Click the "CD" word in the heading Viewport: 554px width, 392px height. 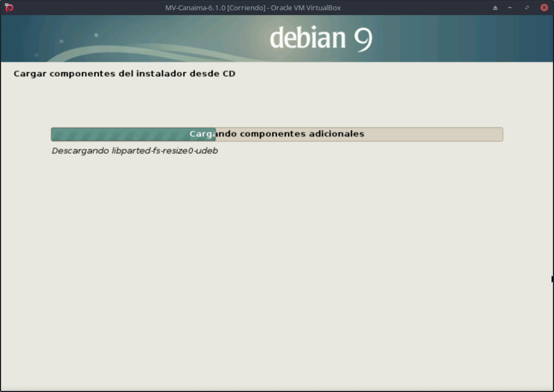(229, 73)
